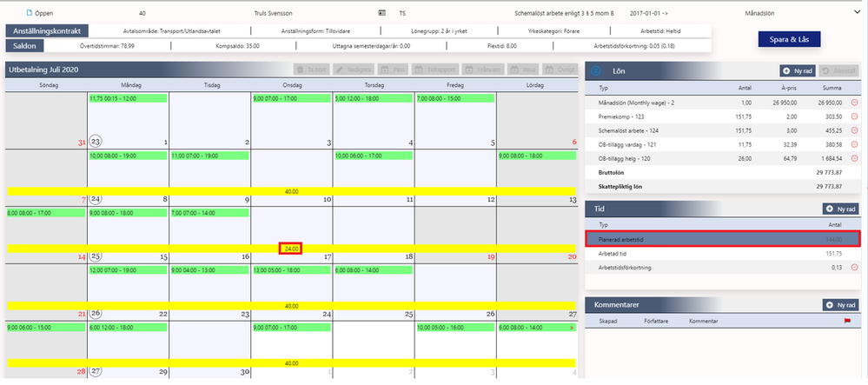Viewport: 868px width, 385px height.
Task: Click the Redigera pencil toolbar button
Action: point(353,70)
